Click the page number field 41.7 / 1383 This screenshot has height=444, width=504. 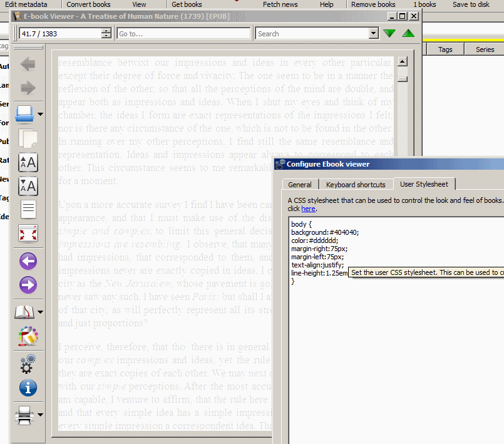[x=61, y=33]
